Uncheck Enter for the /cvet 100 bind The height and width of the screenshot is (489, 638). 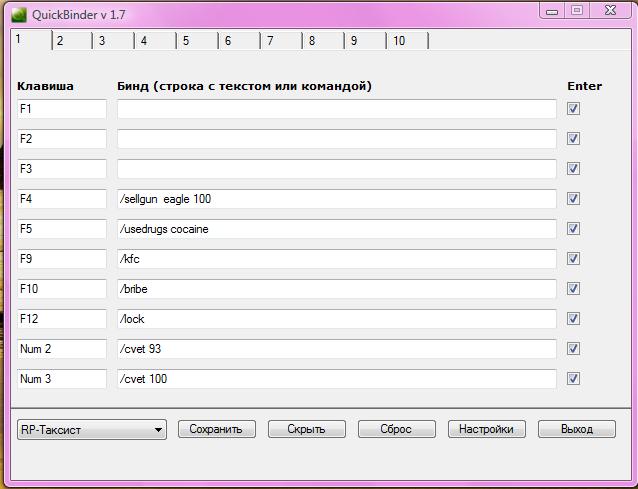tap(573, 379)
